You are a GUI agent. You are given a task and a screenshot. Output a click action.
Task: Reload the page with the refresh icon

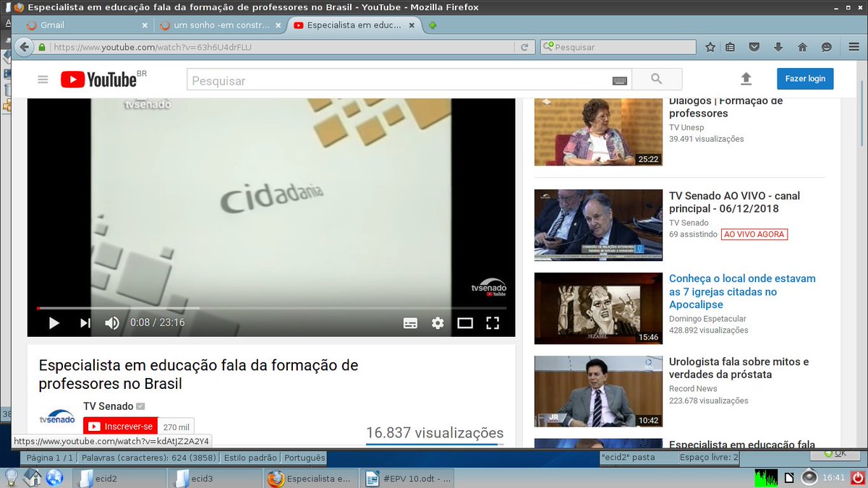coord(524,47)
